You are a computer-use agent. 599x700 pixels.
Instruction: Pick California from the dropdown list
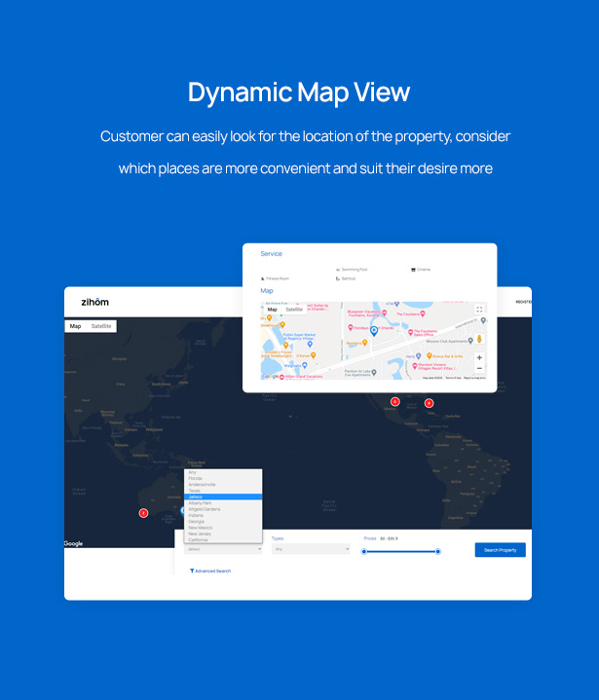pyautogui.click(x=199, y=539)
